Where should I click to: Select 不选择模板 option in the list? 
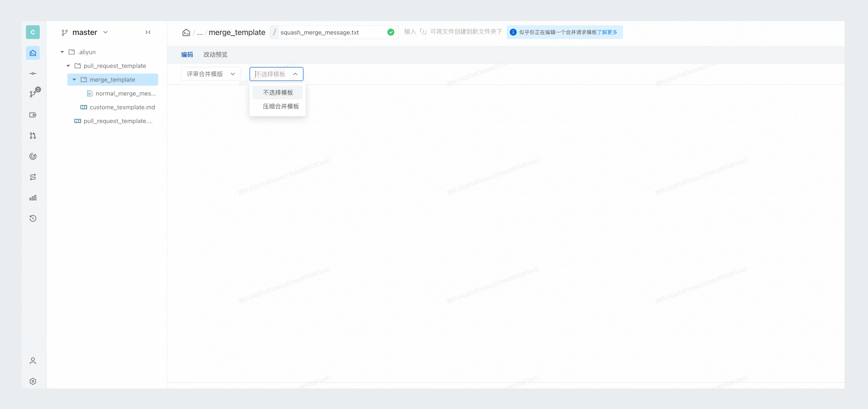277,92
